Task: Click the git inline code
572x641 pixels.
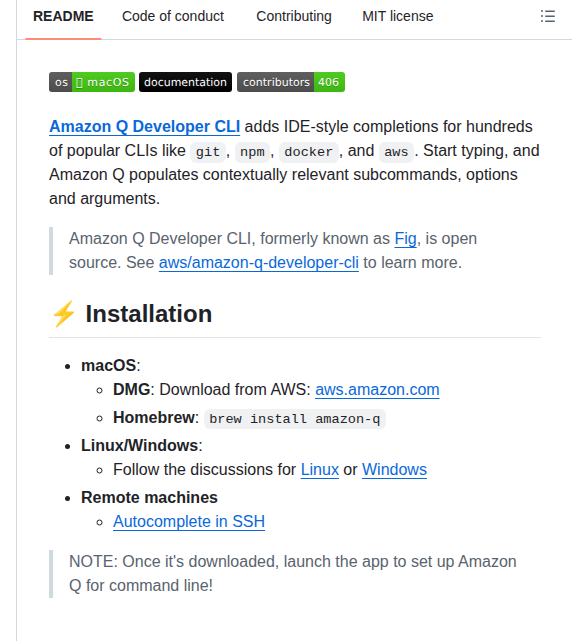Action: pyautogui.click(x=208, y=152)
